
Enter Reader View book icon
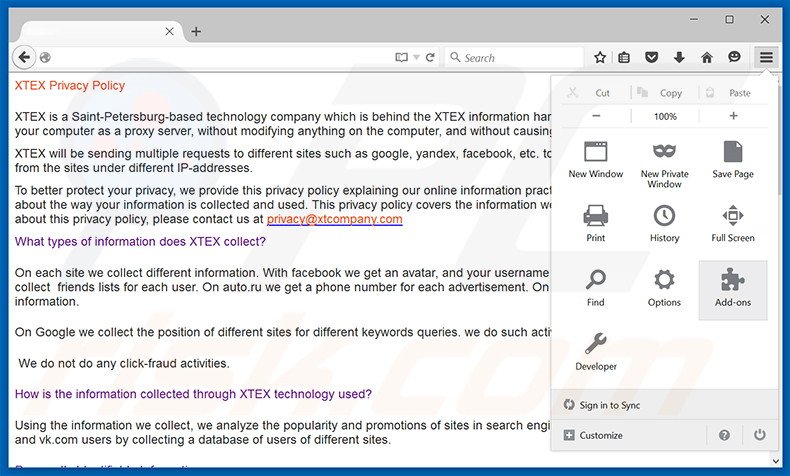coord(402,57)
